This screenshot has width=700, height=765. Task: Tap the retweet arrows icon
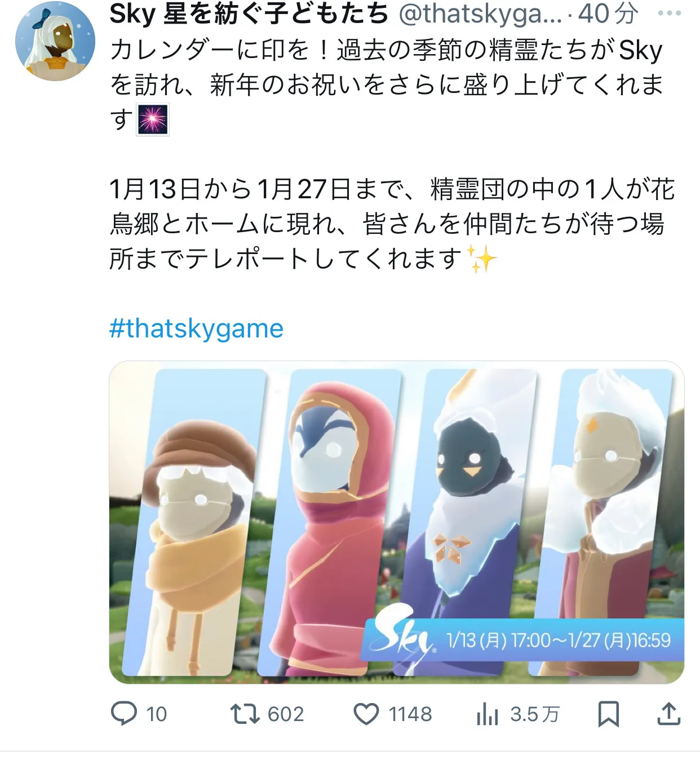245,714
